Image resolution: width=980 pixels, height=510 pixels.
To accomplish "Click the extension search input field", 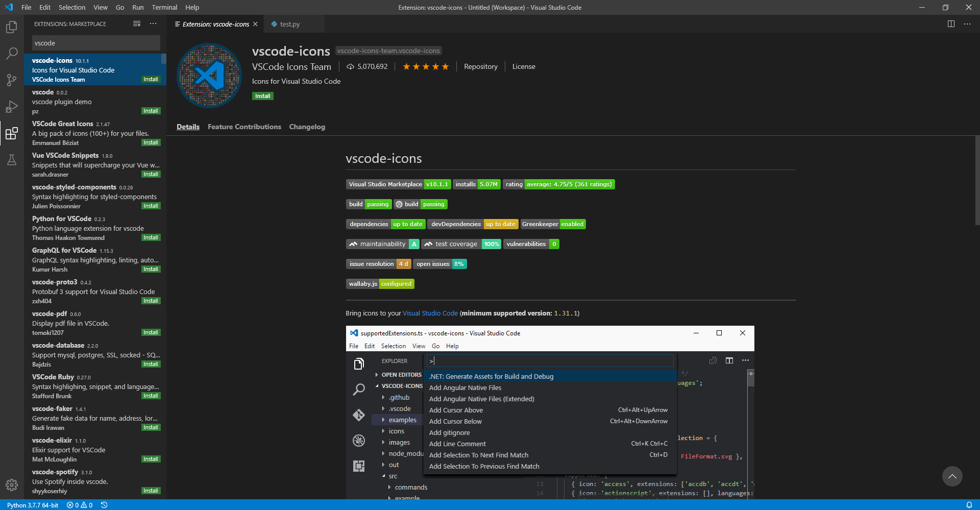I will (96, 43).
